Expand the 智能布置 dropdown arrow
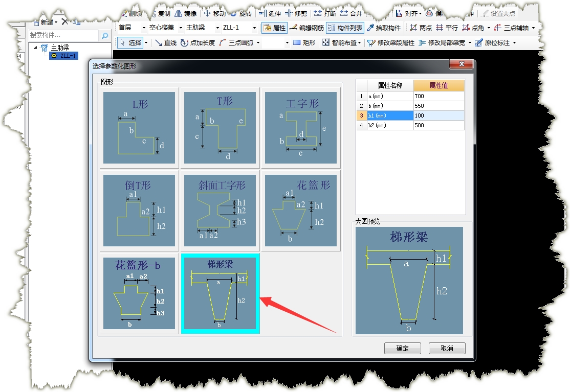 coord(360,43)
